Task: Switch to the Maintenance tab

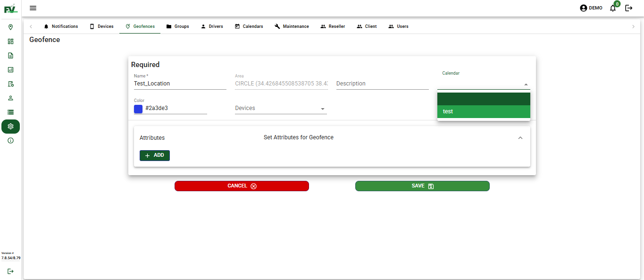Action: coord(292,26)
